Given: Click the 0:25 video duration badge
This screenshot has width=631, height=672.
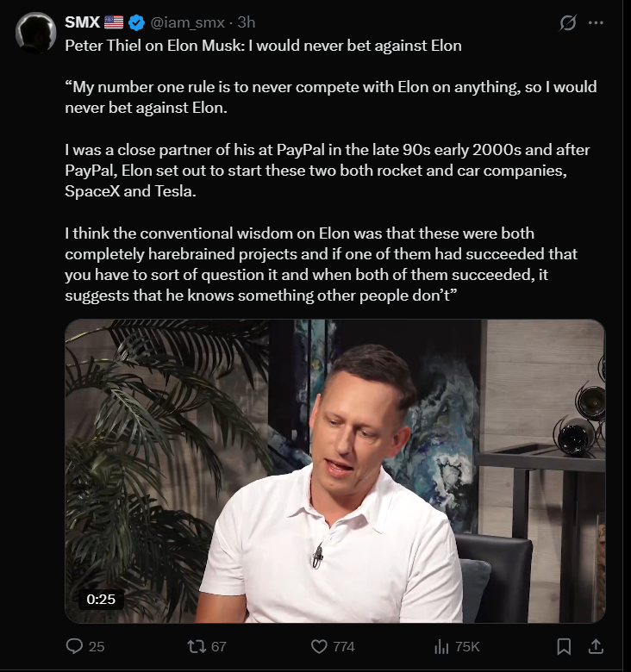Looking at the screenshot, I should (101, 599).
